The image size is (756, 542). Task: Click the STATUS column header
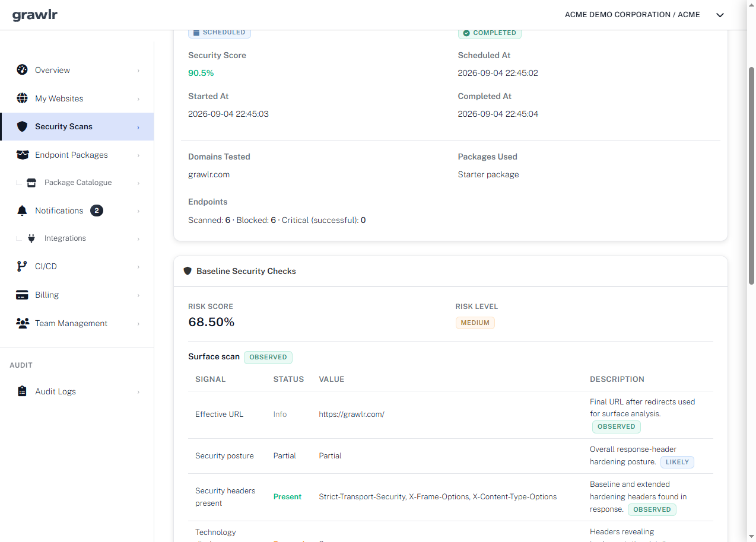[288, 379]
